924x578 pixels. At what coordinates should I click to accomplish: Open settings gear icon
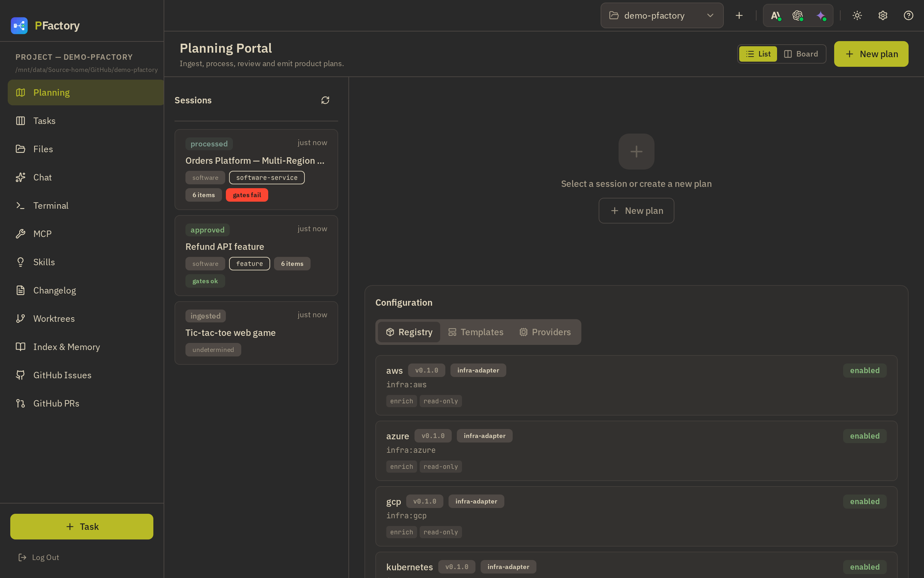click(x=883, y=15)
